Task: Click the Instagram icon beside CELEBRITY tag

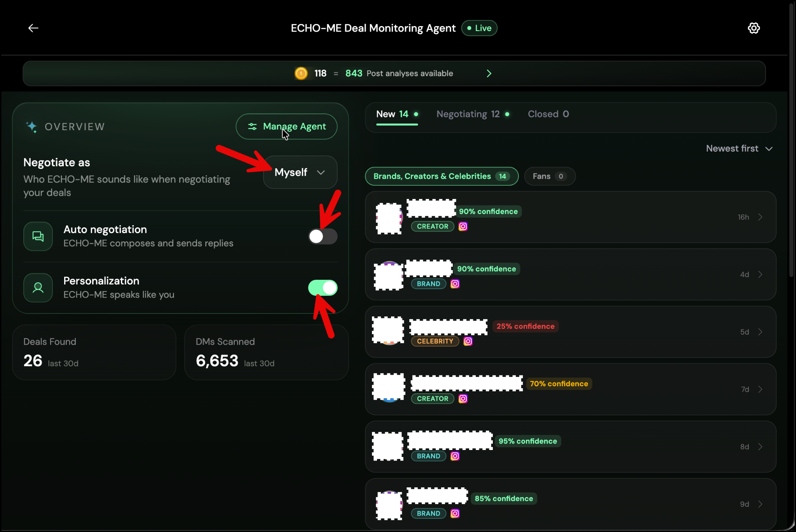Action: (468, 341)
